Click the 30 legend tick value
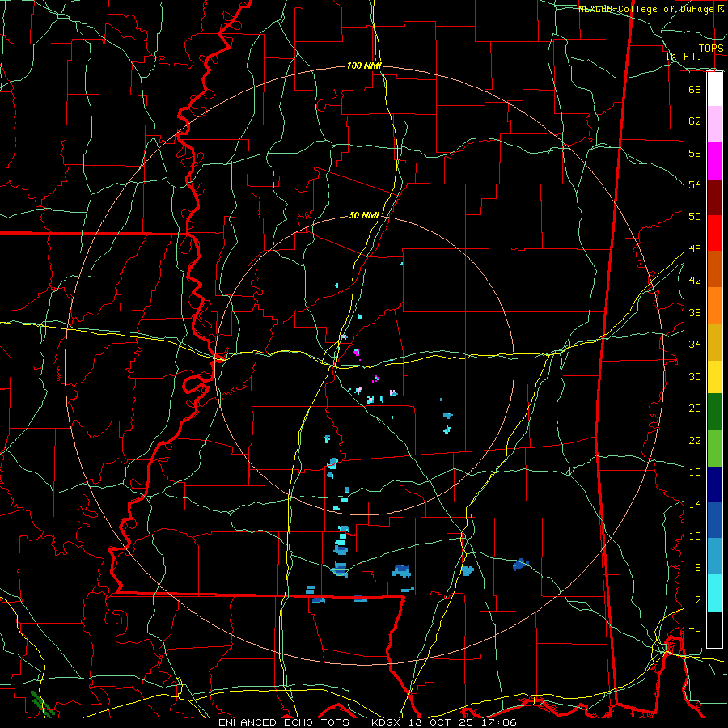 (x=695, y=376)
